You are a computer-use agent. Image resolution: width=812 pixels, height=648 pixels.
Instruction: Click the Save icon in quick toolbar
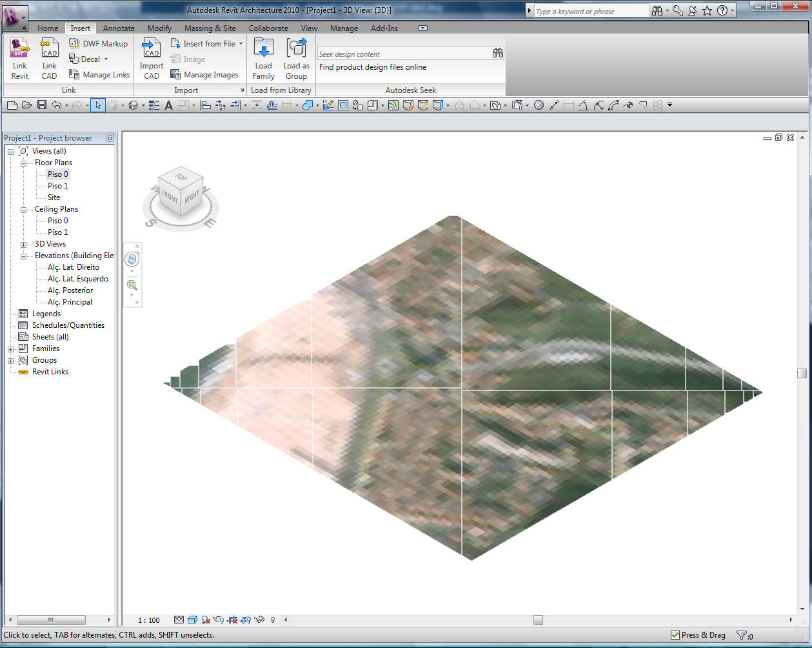click(x=42, y=105)
